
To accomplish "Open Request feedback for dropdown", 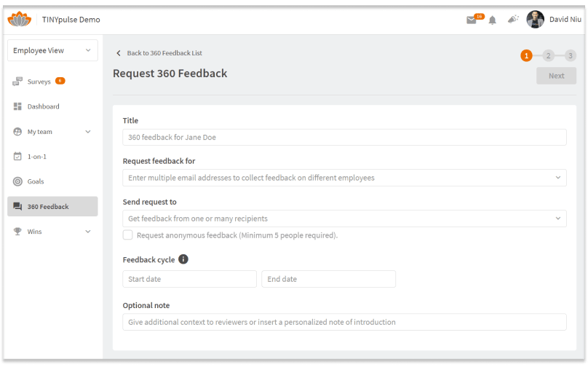I will [344, 178].
